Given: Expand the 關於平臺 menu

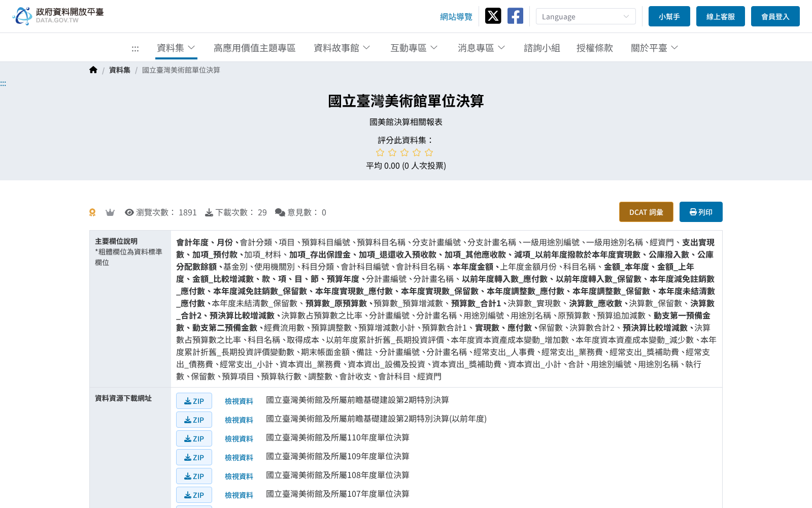Looking at the screenshot, I should point(655,48).
